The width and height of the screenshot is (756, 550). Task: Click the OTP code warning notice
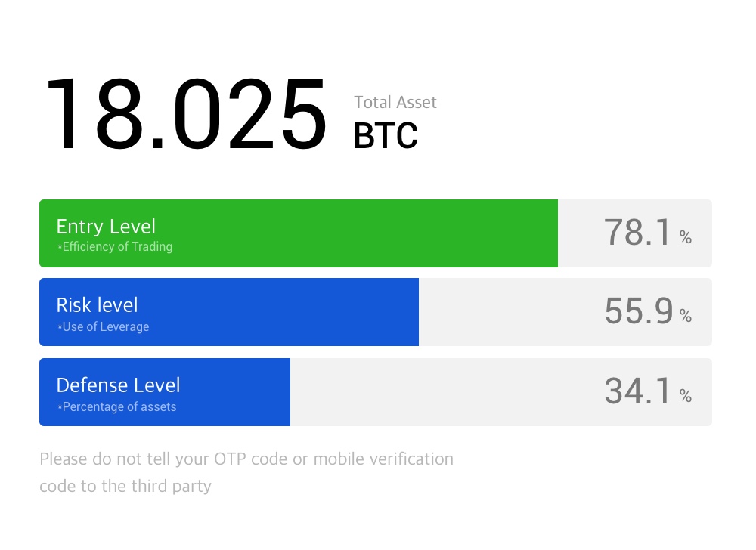246,472
